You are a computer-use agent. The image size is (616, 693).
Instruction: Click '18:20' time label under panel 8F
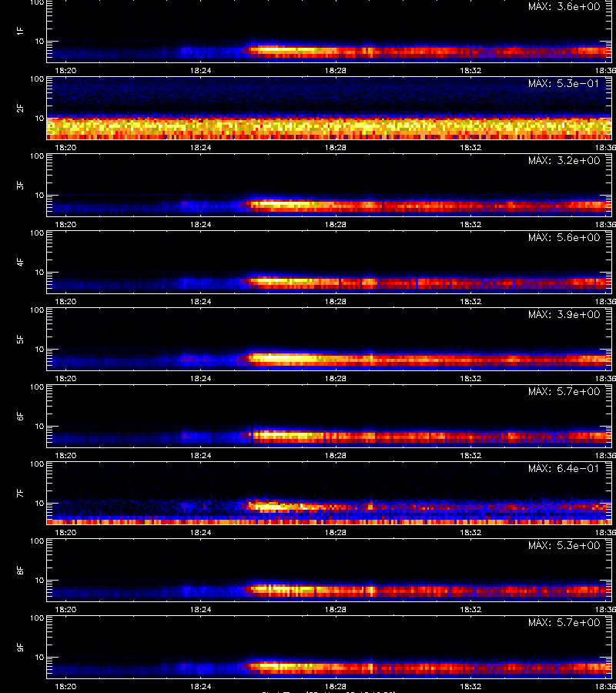(x=66, y=610)
